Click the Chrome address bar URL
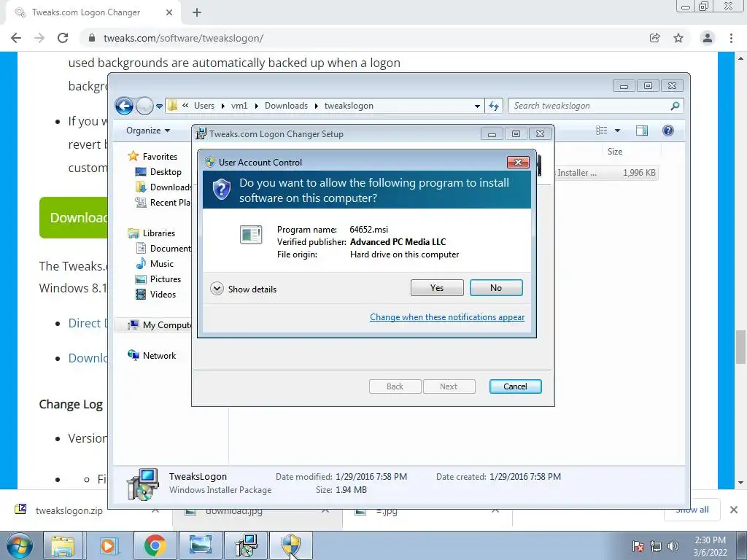The image size is (747, 560). [x=183, y=38]
